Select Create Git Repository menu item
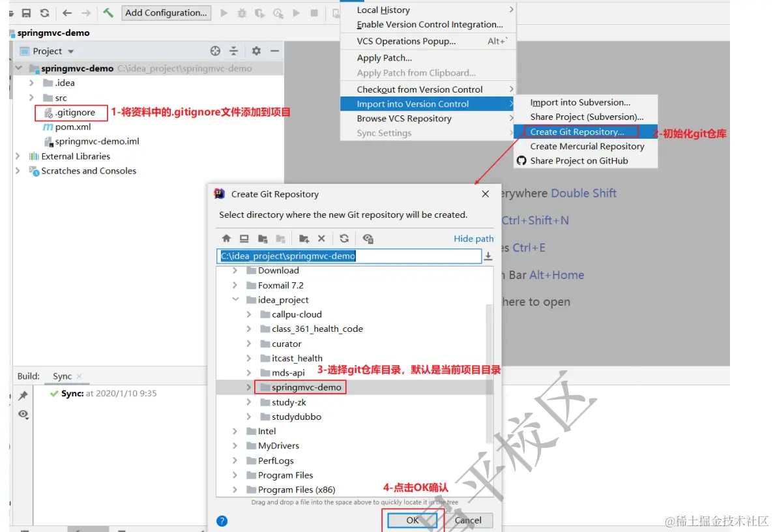 585,132
